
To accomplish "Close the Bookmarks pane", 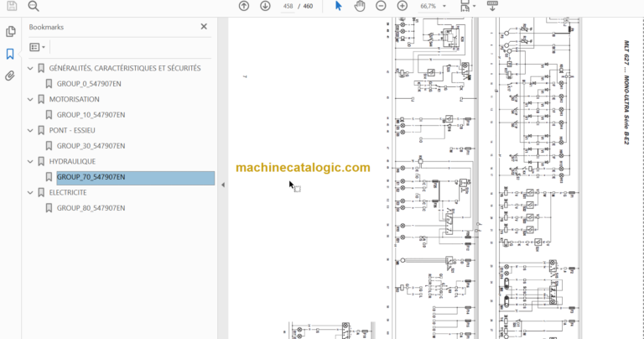I will (204, 26).
